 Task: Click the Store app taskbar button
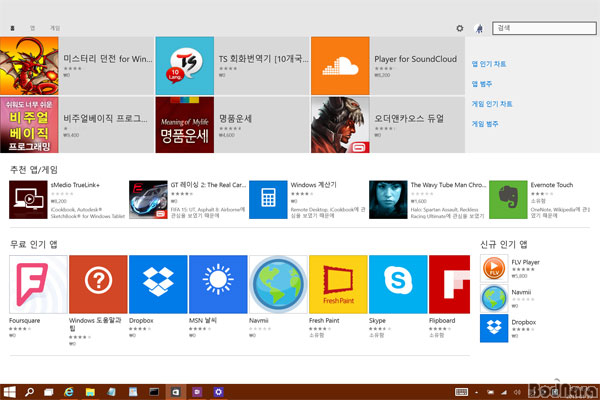(x=176, y=392)
